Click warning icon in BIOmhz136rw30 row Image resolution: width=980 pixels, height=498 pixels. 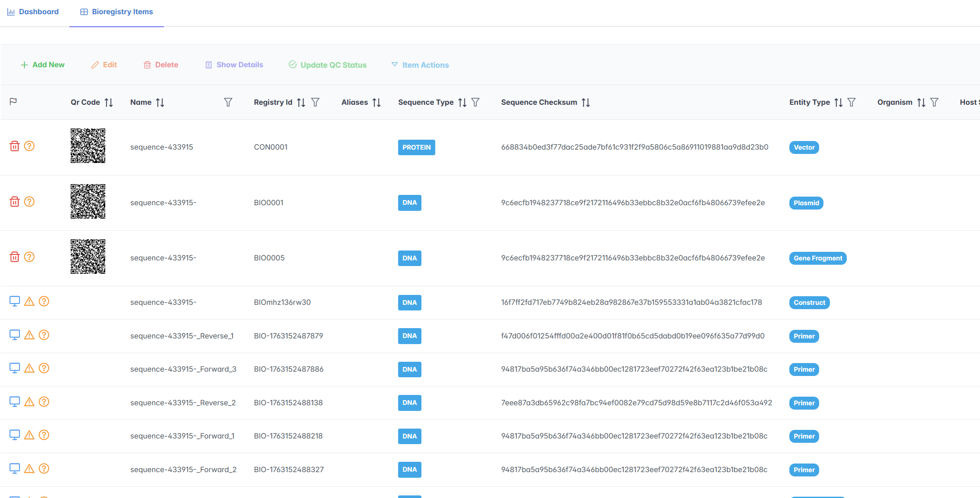[29, 301]
